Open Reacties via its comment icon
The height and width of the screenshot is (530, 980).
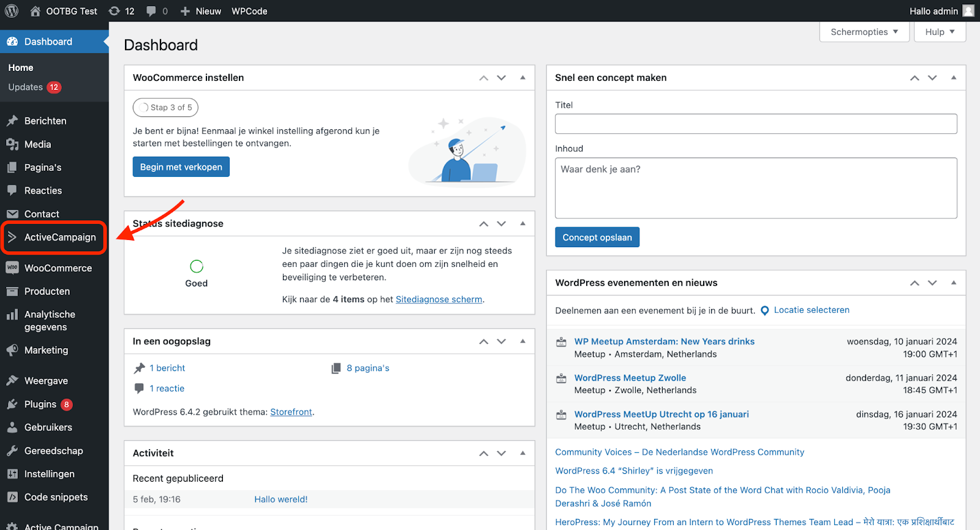(12, 190)
